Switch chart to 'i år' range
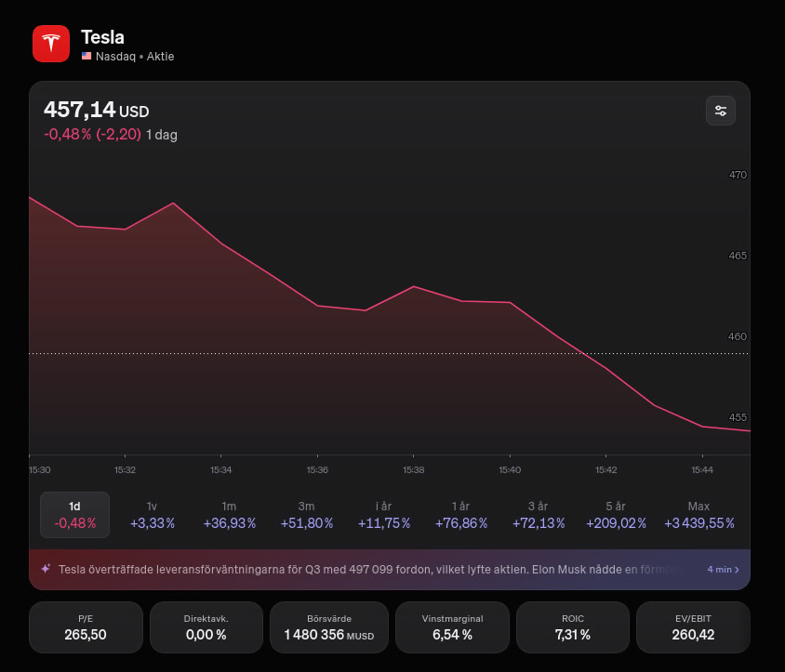The height and width of the screenshot is (672, 785). (384, 515)
